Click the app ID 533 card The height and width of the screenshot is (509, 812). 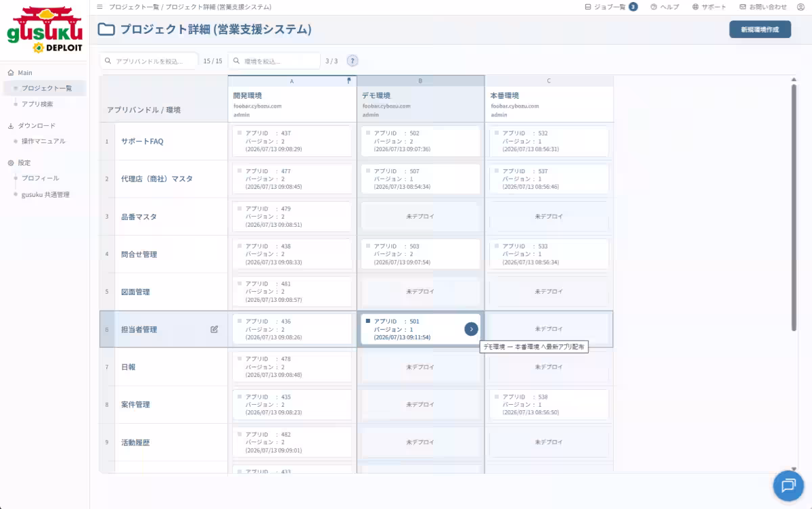point(549,255)
